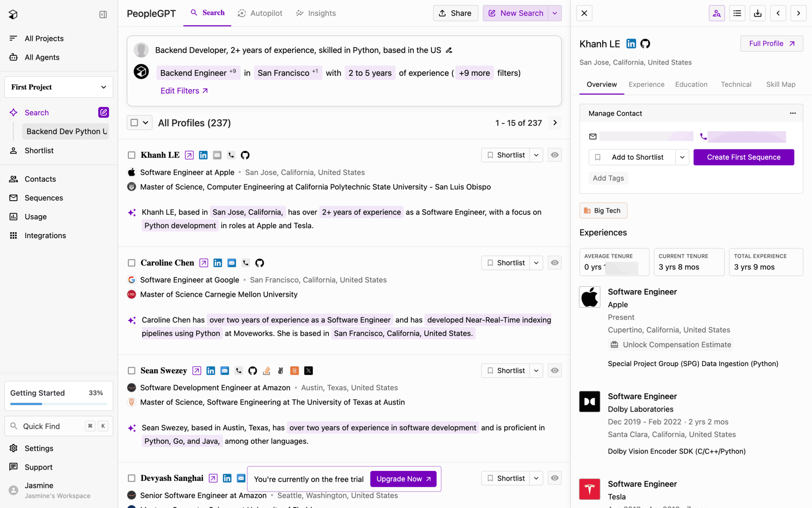Viewport: 812px width, 508px height.
Task: Open Shortlist dropdown arrow for Devyash Sanghai
Action: tap(536, 478)
